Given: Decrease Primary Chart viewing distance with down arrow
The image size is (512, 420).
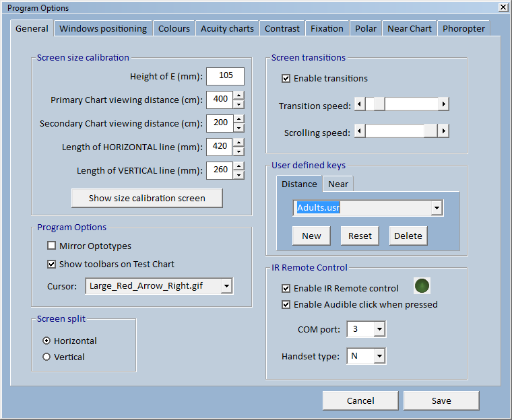Looking at the screenshot, I should [x=239, y=104].
